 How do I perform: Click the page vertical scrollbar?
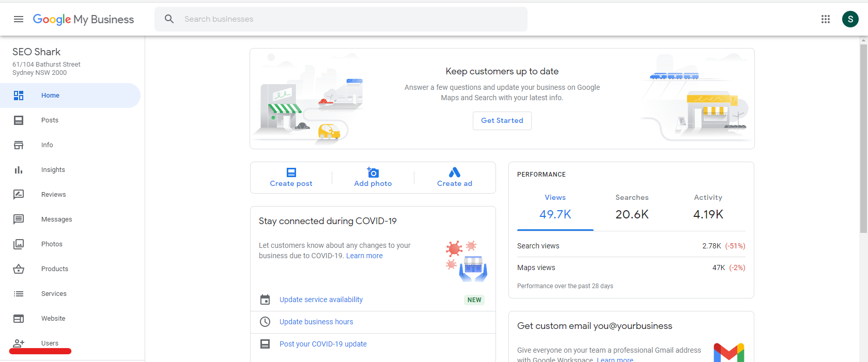point(863,138)
